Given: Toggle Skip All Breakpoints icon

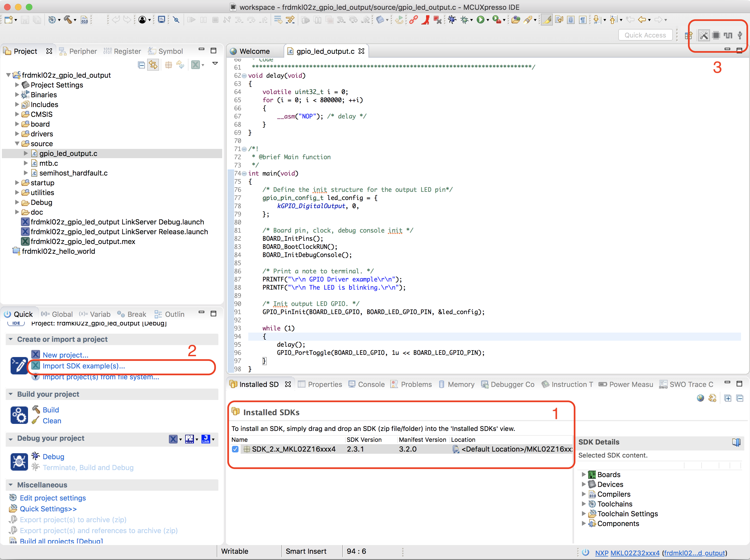Looking at the screenshot, I should tap(176, 20).
